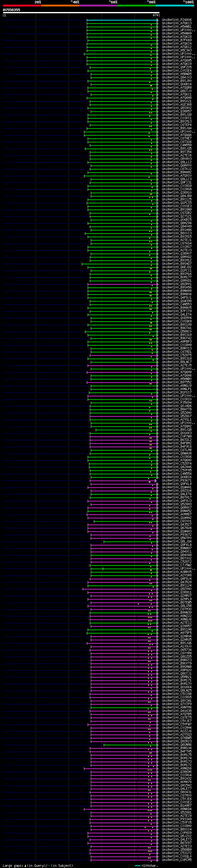Click the UniRef100_C6SY01 label
The image size is (197, 868).
click(x=177, y=521)
